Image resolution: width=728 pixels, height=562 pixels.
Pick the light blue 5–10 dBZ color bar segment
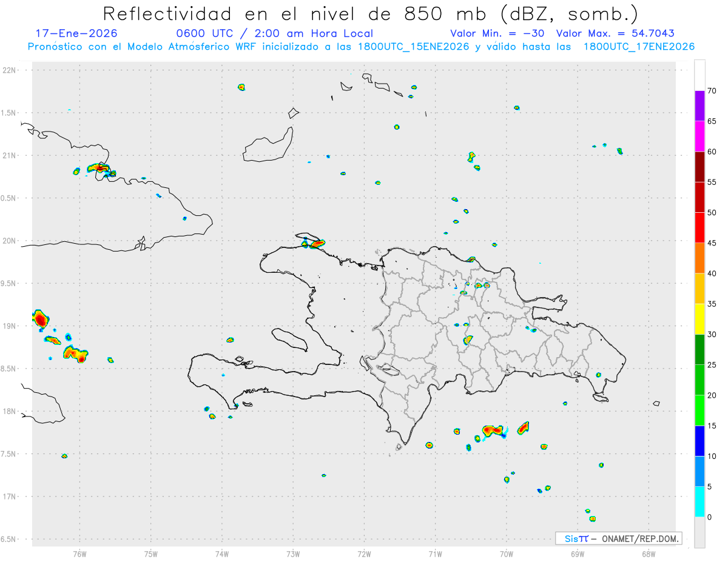pyautogui.click(x=699, y=472)
